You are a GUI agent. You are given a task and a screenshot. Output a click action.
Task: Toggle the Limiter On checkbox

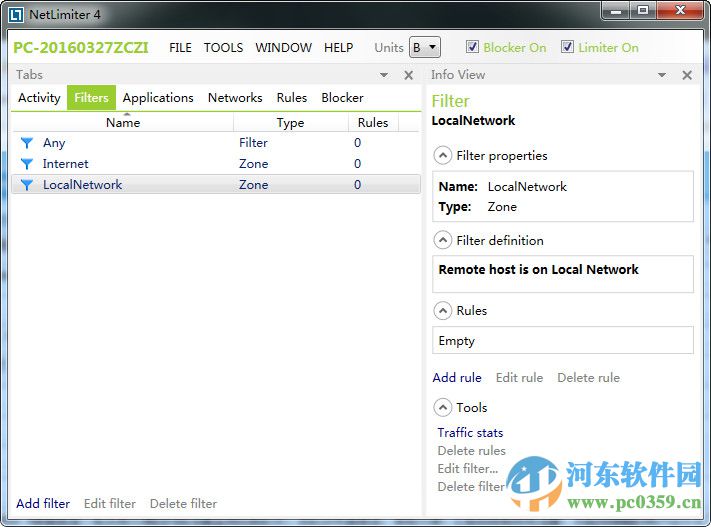click(567, 47)
